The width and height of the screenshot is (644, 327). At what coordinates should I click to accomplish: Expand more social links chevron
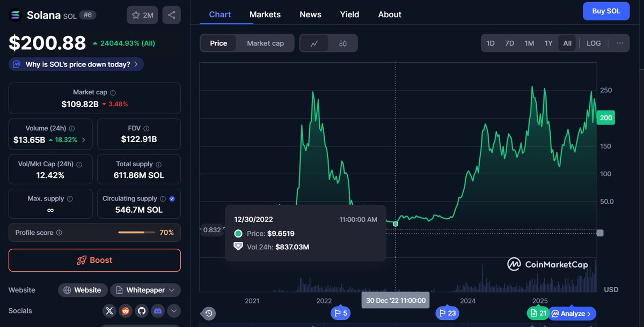(x=174, y=310)
